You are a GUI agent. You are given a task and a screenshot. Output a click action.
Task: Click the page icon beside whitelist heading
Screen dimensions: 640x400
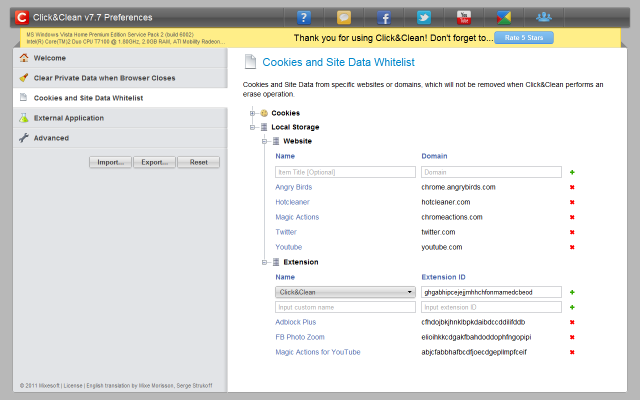tap(250, 62)
